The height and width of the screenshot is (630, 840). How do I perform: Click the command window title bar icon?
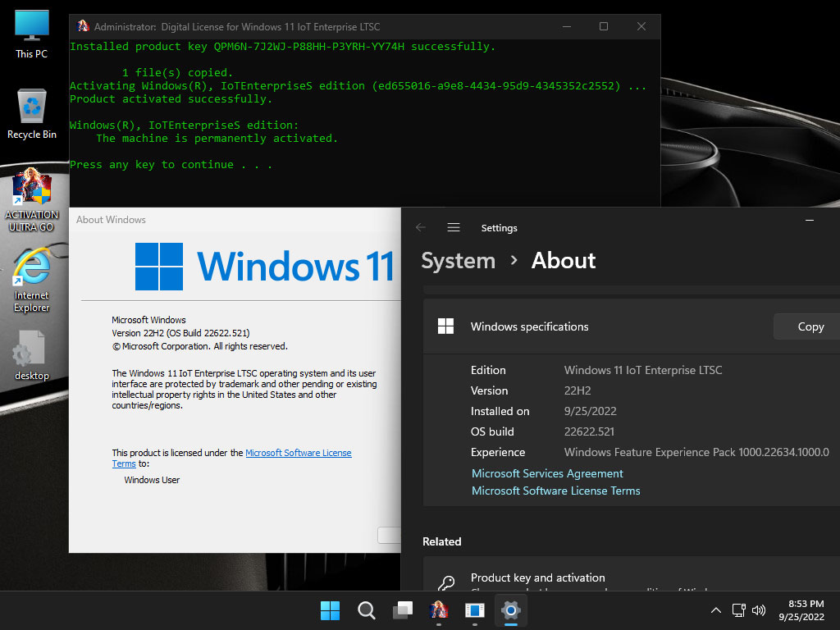pos(83,26)
